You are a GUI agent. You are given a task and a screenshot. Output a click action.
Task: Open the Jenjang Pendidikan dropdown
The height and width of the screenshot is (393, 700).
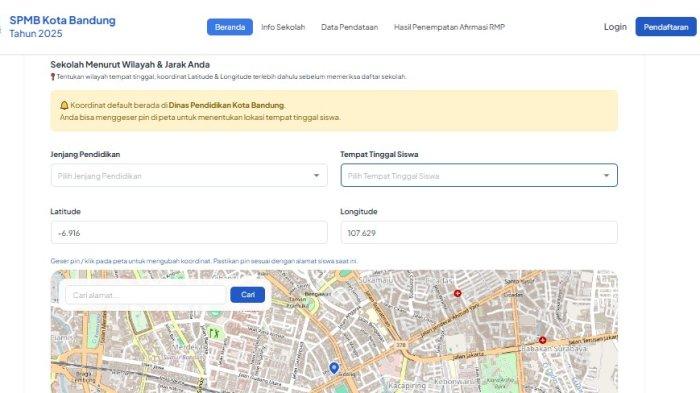(x=189, y=176)
